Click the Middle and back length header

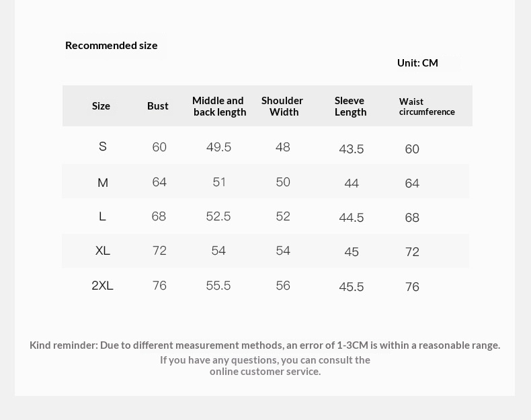coord(219,106)
